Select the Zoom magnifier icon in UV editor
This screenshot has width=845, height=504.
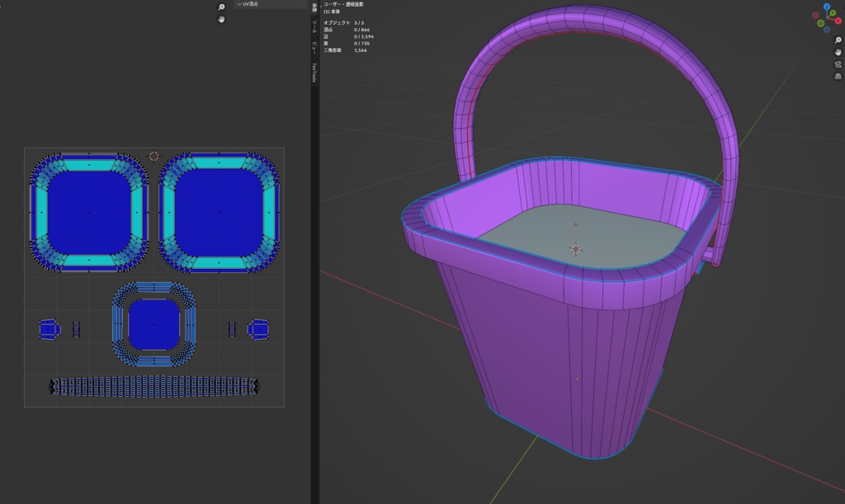[220, 7]
